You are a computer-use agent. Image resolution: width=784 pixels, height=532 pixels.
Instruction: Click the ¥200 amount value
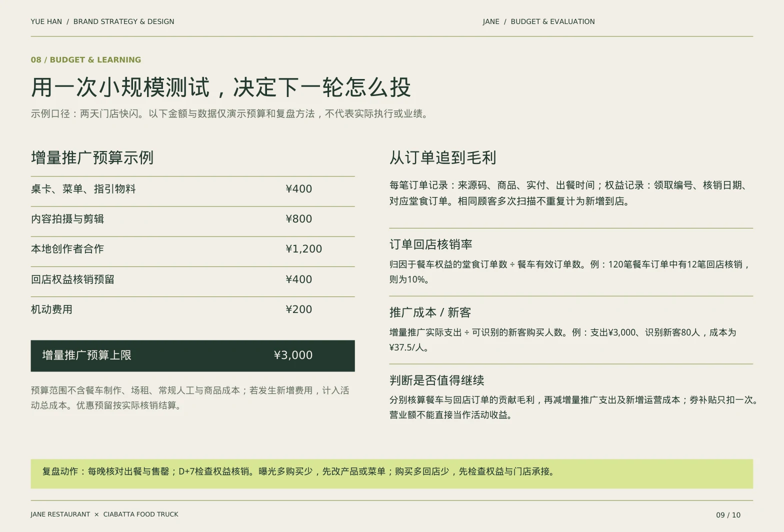298,309
